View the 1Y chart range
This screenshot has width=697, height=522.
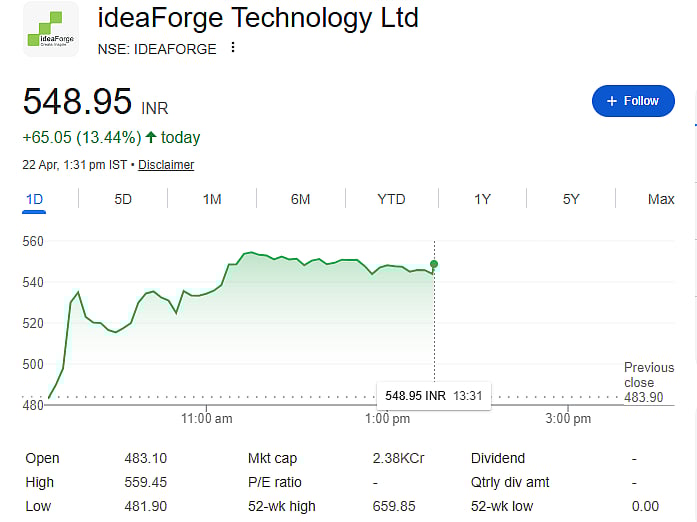click(x=482, y=199)
